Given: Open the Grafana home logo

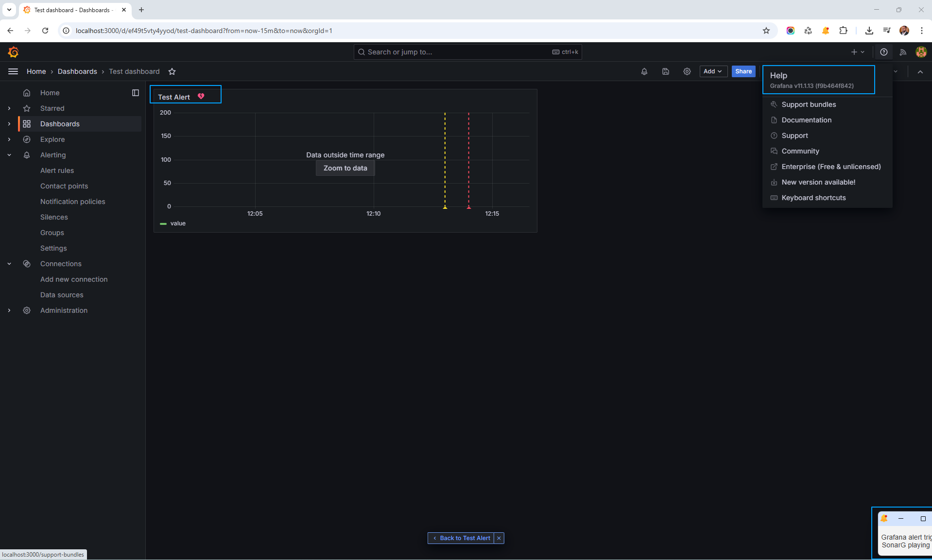Looking at the screenshot, I should [13, 52].
